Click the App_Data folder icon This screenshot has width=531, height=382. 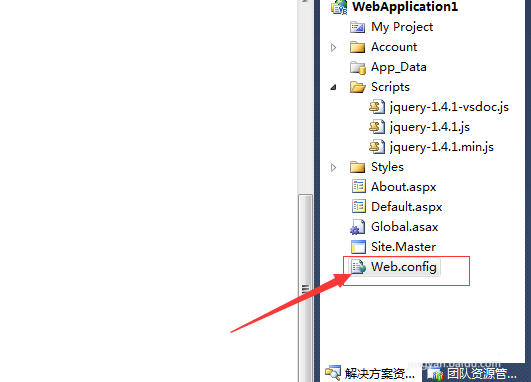(x=358, y=67)
